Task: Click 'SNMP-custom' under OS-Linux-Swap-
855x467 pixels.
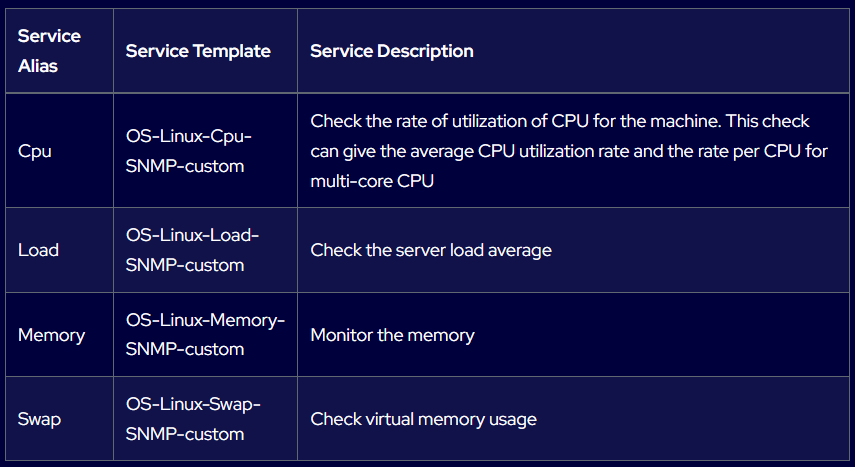Action: click(185, 434)
